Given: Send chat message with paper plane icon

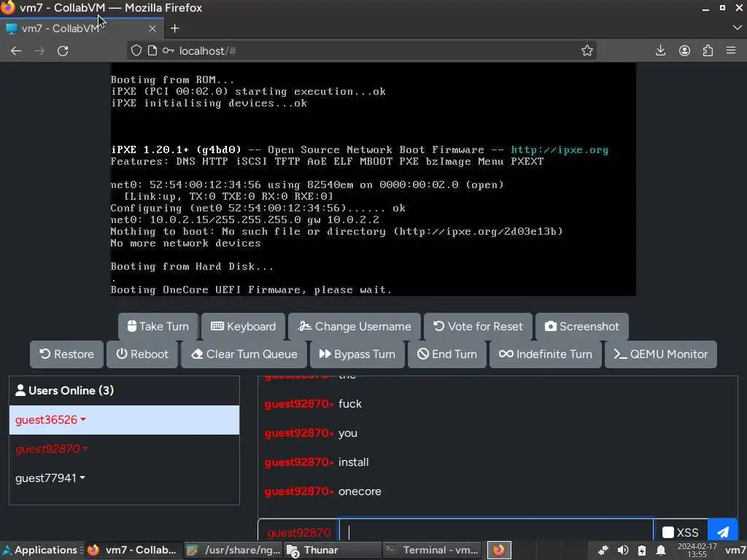Looking at the screenshot, I should (723, 532).
